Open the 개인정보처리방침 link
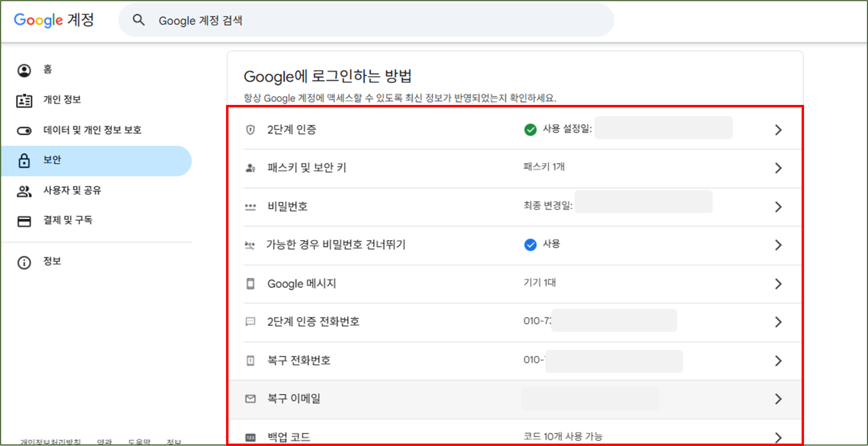 (50, 442)
